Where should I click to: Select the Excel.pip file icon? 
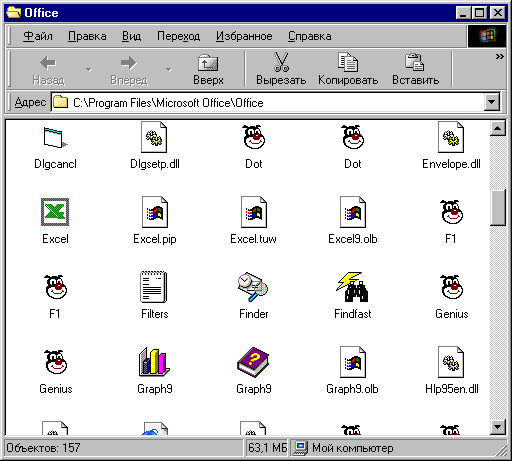[x=155, y=212]
